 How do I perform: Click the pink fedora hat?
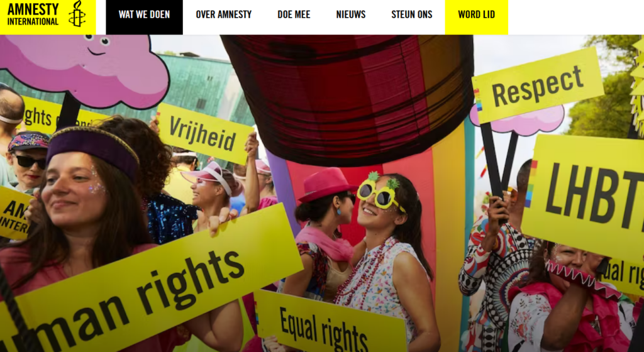point(326,184)
